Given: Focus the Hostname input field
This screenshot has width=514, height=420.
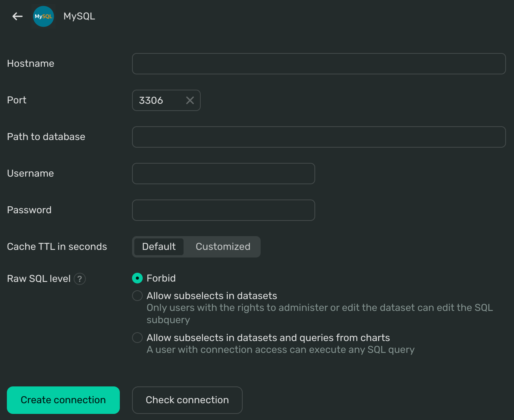Looking at the screenshot, I should 319,64.
